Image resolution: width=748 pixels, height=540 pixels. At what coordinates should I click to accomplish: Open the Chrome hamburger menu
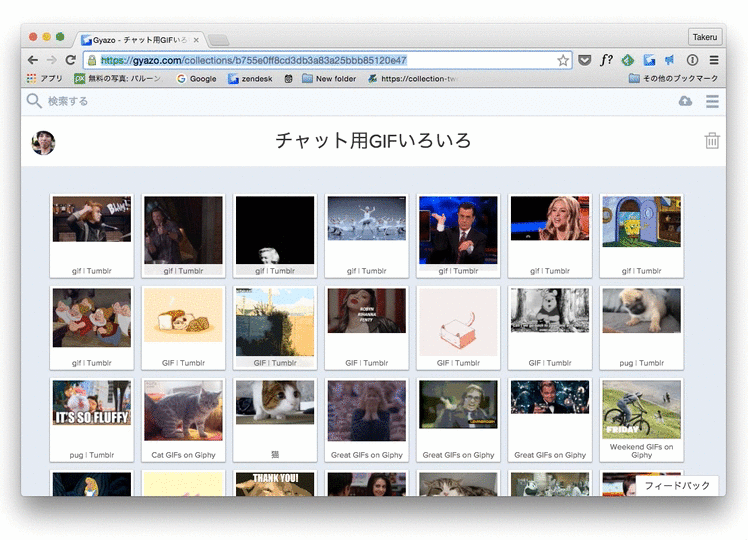coord(714,60)
